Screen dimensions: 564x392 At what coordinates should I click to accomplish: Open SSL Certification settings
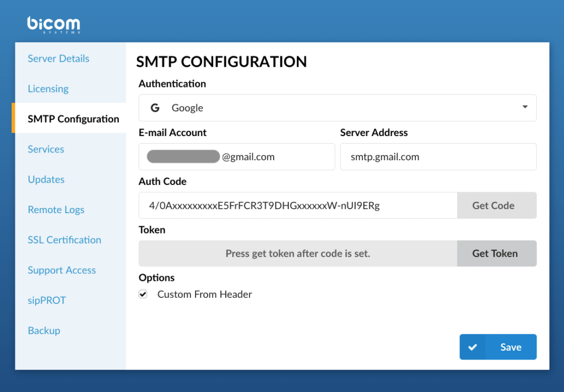[64, 239]
